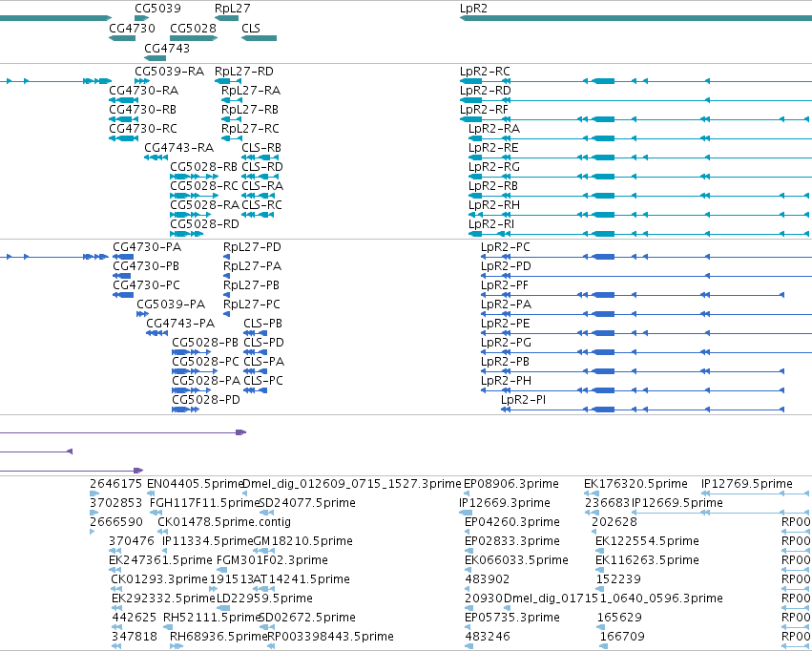This screenshot has height=651, width=812.
Task: Click EST label IP12769.5prime
Action: (747, 484)
